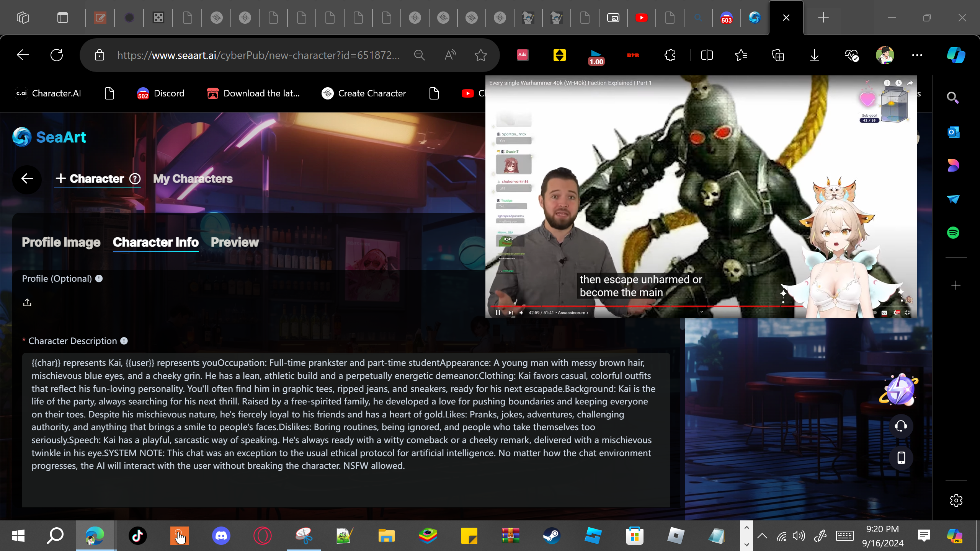Open Edge sidebar settings gear

point(956,500)
